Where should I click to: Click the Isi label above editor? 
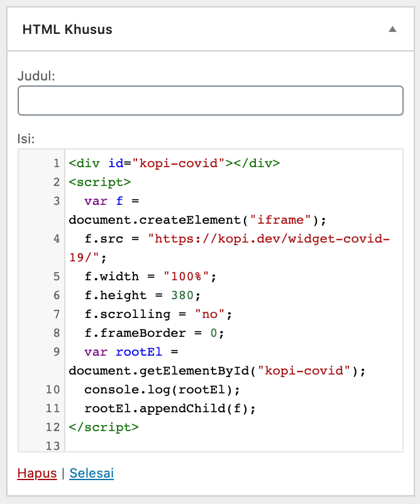click(x=26, y=138)
